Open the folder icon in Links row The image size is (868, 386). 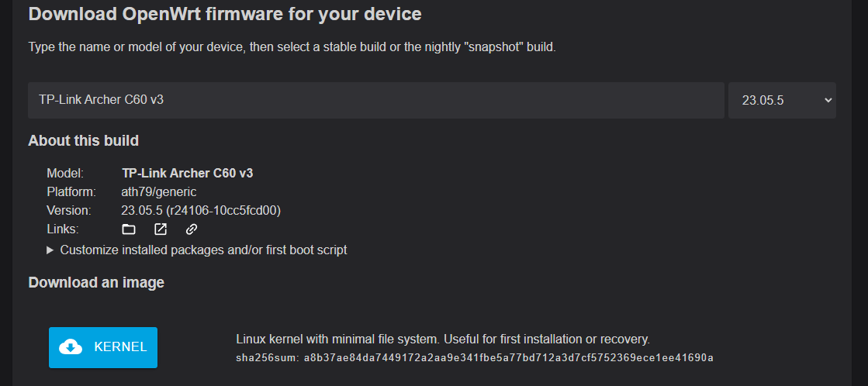[129, 229]
